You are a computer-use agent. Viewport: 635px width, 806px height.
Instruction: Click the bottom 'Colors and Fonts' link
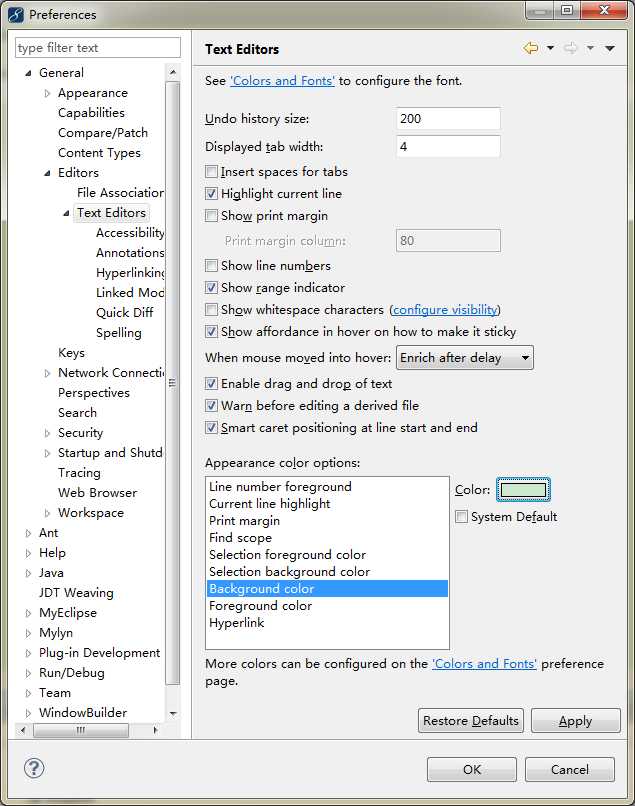pyautogui.click(x=484, y=664)
